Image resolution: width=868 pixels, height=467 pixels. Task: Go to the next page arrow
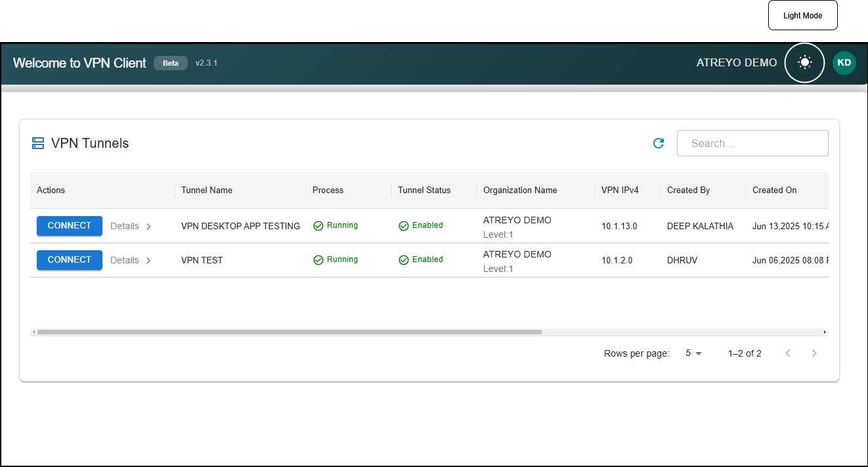(x=814, y=353)
